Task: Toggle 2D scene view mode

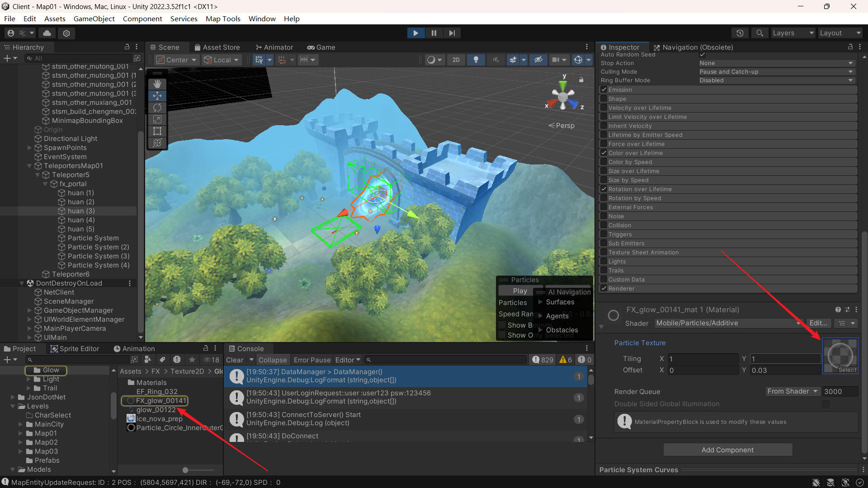Action: [456, 60]
